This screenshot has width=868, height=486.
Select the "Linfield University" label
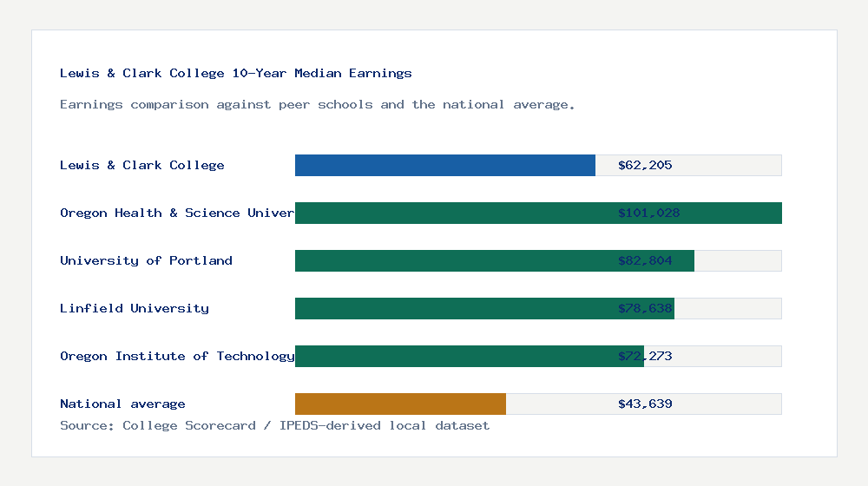click(x=135, y=308)
